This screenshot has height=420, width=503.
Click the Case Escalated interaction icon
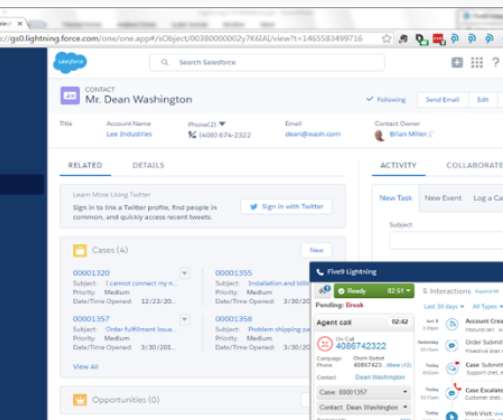tap(453, 393)
